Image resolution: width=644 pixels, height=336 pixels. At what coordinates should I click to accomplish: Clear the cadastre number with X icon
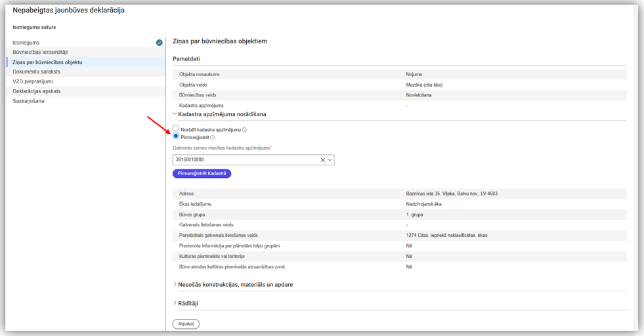pos(322,160)
